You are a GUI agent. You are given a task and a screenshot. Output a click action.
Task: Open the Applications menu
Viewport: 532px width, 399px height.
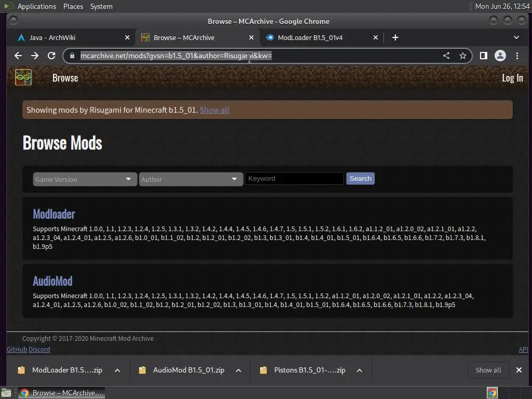[37, 6]
